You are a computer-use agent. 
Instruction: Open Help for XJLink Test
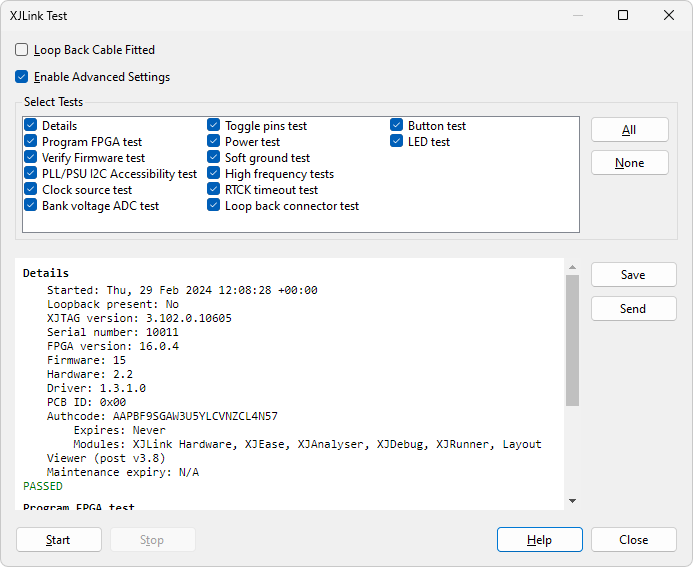[539, 540]
